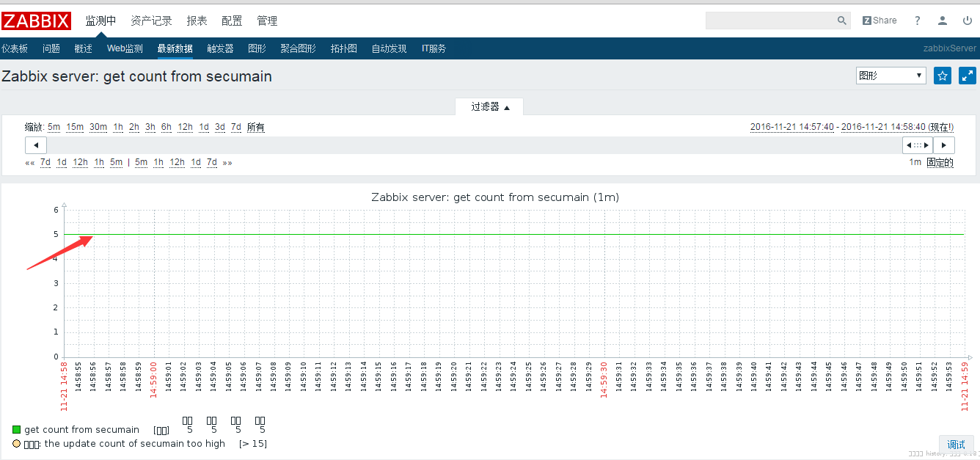This screenshot has width=980, height=460.
Task: Open the 配置 main menu
Action: click(232, 21)
